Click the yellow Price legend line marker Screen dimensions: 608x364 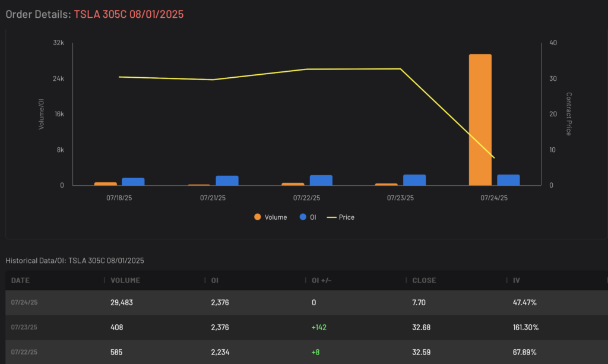pos(331,217)
